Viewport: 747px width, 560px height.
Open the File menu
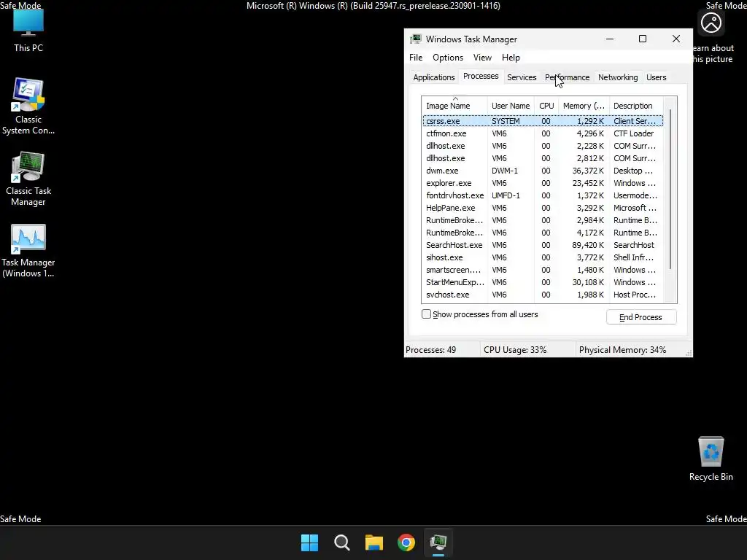point(416,58)
